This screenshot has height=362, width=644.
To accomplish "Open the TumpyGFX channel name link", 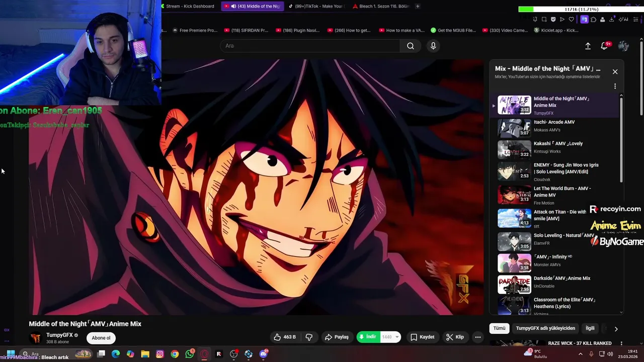I will pos(59,335).
